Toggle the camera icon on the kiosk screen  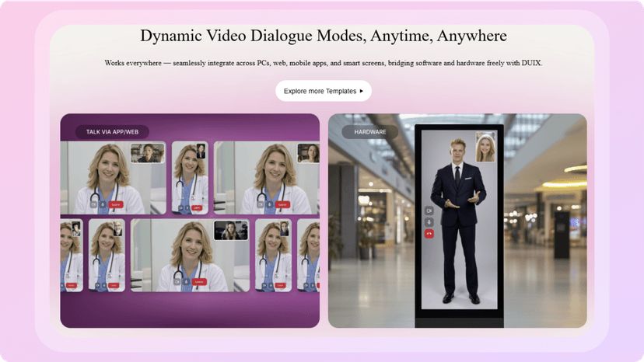click(x=429, y=211)
